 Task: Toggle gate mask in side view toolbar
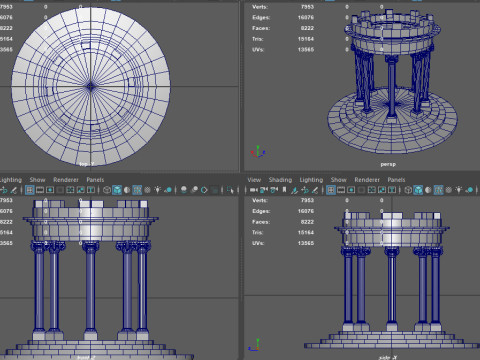tap(361, 190)
